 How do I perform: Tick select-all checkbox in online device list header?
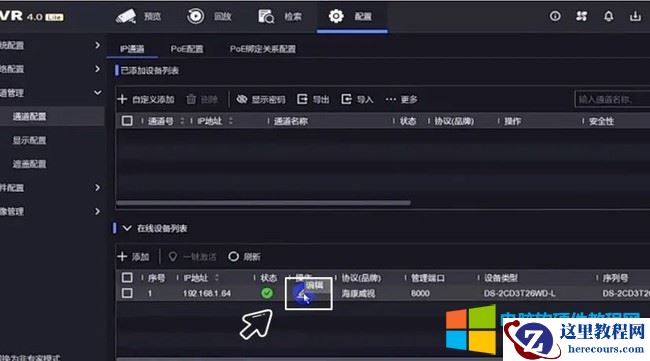coord(127,278)
